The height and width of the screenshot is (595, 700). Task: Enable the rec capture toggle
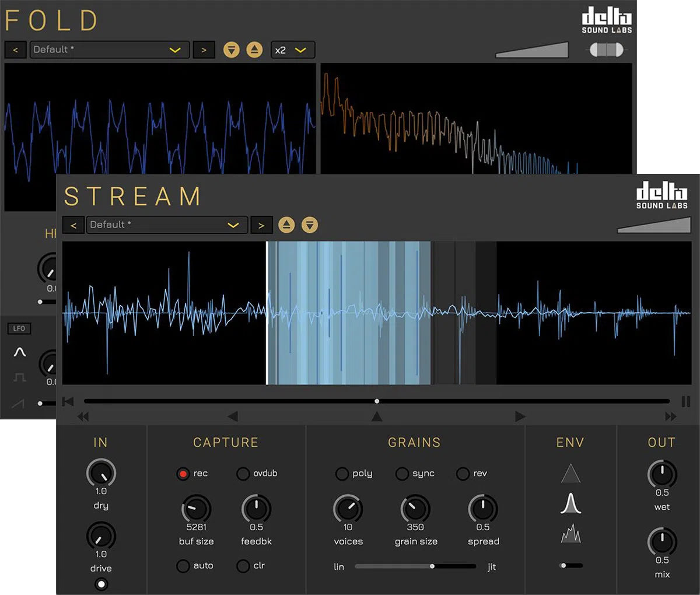tap(183, 474)
